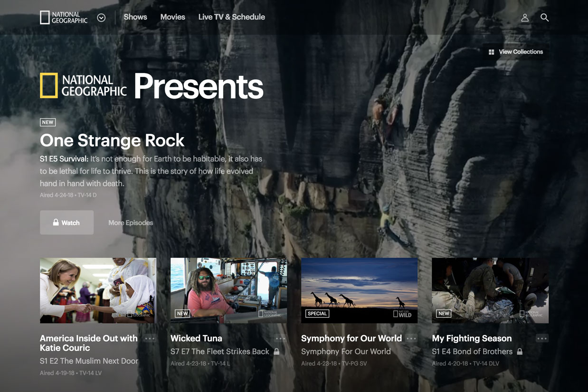Click the More Episodes link
Image resolution: width=588 pixels, height=392 pixels.
coord(131,223)
